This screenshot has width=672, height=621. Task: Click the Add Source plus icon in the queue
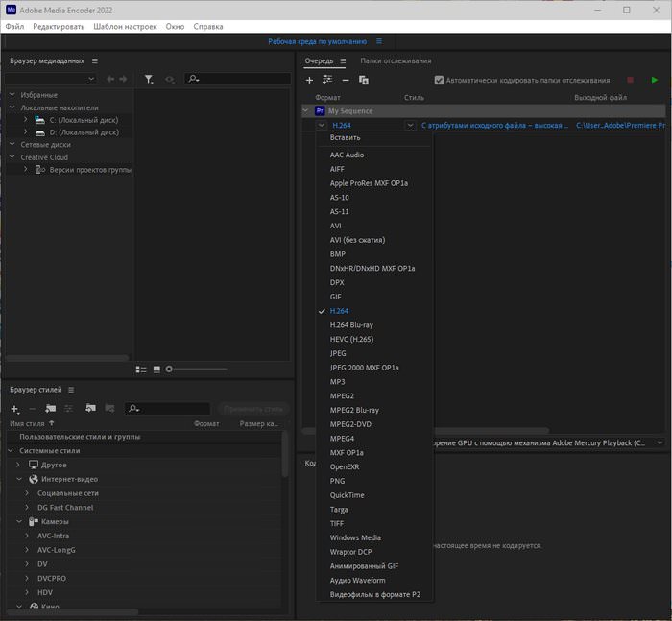309,80
